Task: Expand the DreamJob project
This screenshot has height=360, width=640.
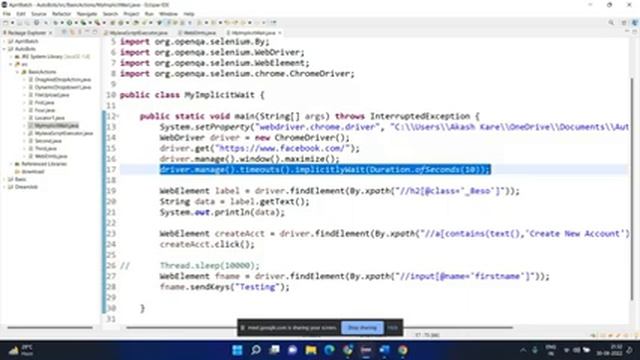Action: [x=4, y=187]
